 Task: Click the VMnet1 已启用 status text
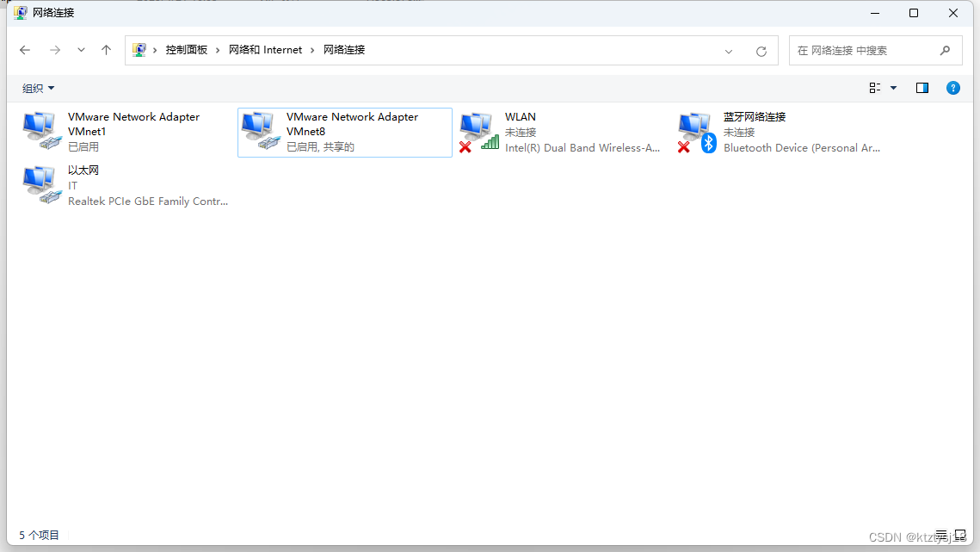point(83,147)
